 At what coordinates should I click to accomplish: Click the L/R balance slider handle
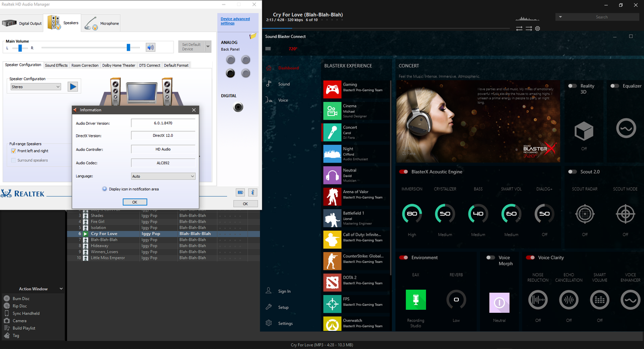20,48
